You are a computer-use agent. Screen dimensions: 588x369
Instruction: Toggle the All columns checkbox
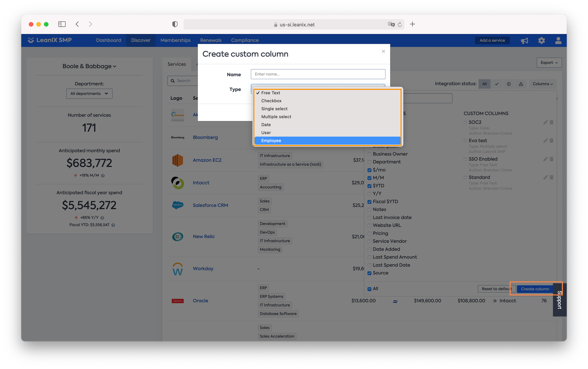tap(369, 289)
